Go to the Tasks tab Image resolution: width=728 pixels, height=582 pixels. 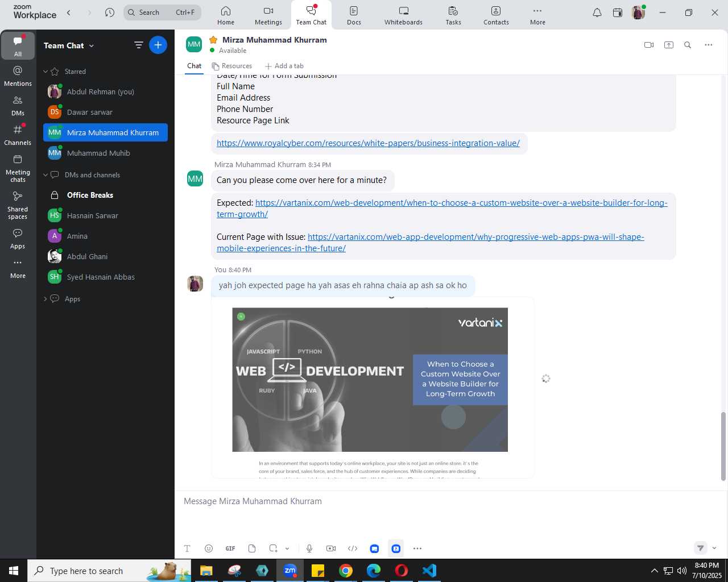pyautogui.click(x=453, y=15)
